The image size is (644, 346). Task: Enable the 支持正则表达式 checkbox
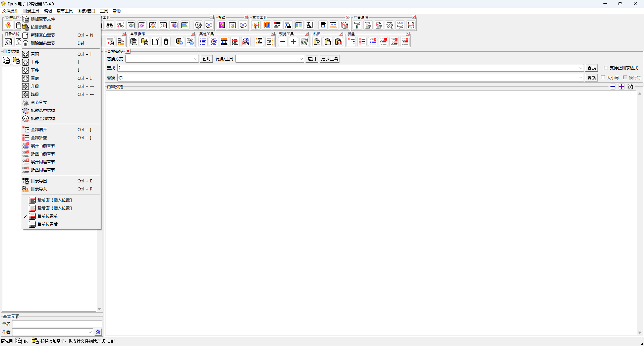606,68
